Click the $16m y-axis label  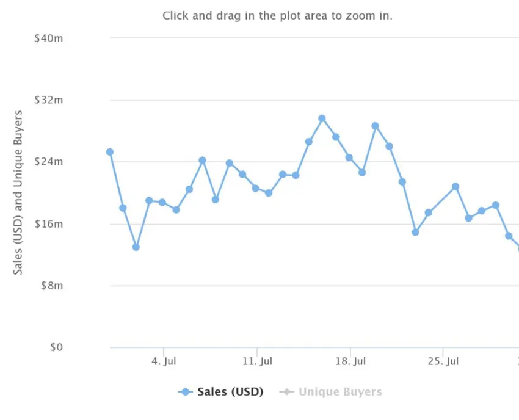click(x=49, y=224)
